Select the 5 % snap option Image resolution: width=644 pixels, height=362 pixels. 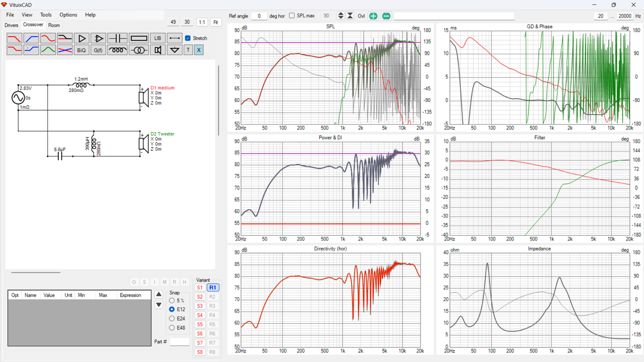tap(172, 300)
